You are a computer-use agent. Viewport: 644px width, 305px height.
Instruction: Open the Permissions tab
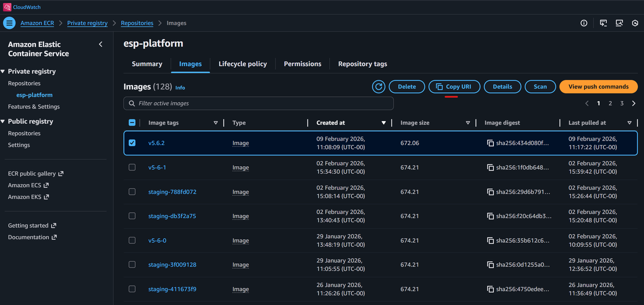click(302, 64)
